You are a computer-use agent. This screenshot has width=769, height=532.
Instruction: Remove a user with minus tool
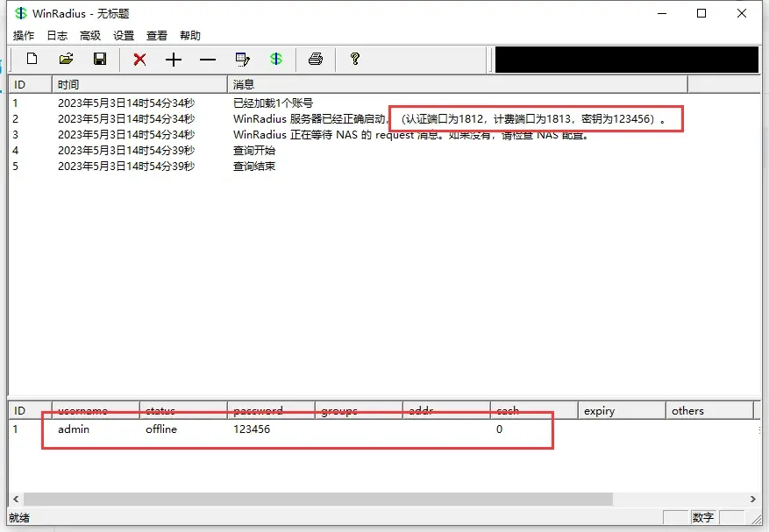point(207,59)
